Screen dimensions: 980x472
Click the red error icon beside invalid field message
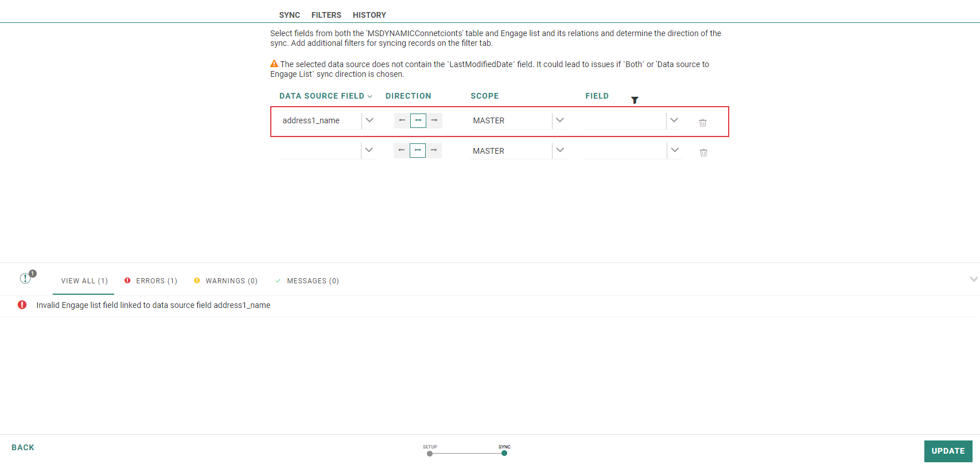(x=22, y=305)
